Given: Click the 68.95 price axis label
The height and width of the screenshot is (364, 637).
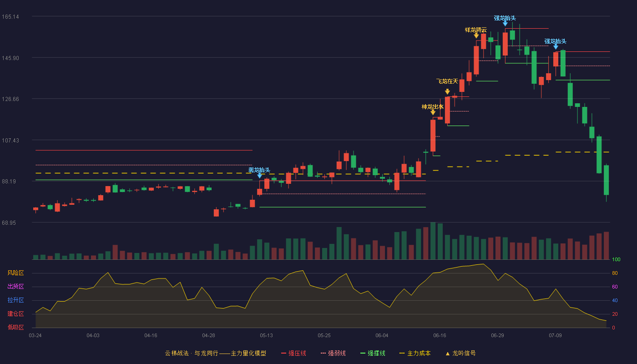Looking at the screenshot, I should [x=9, y=222].
